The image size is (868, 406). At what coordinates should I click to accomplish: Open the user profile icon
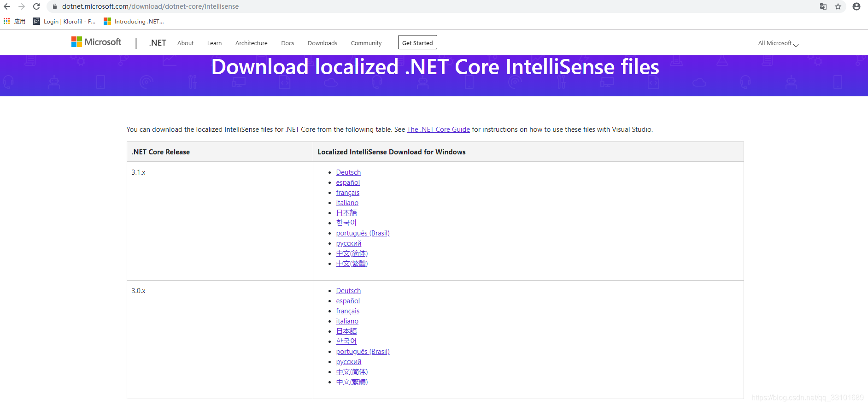pyautogui.click(x=856, y=6)
